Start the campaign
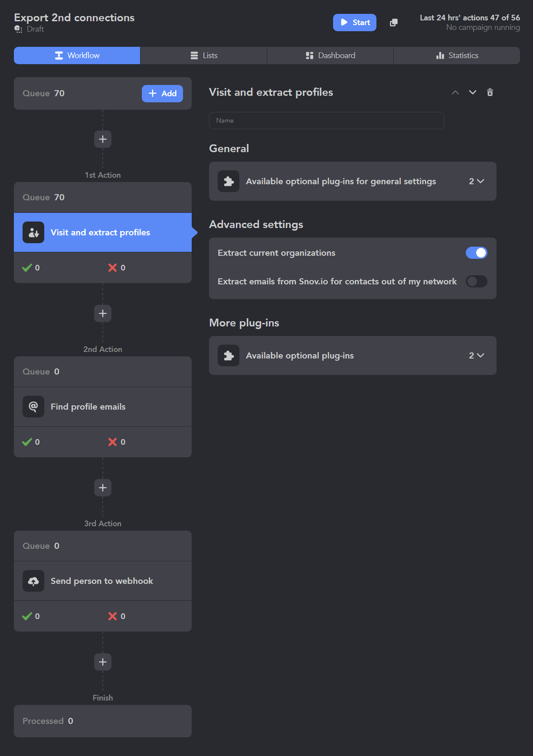 [355, 23]
